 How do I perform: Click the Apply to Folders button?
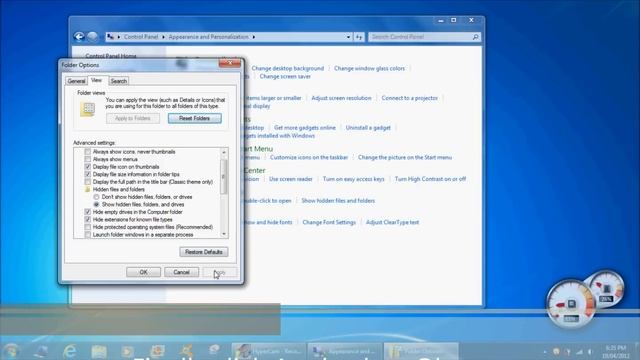[x=133, y=118]
